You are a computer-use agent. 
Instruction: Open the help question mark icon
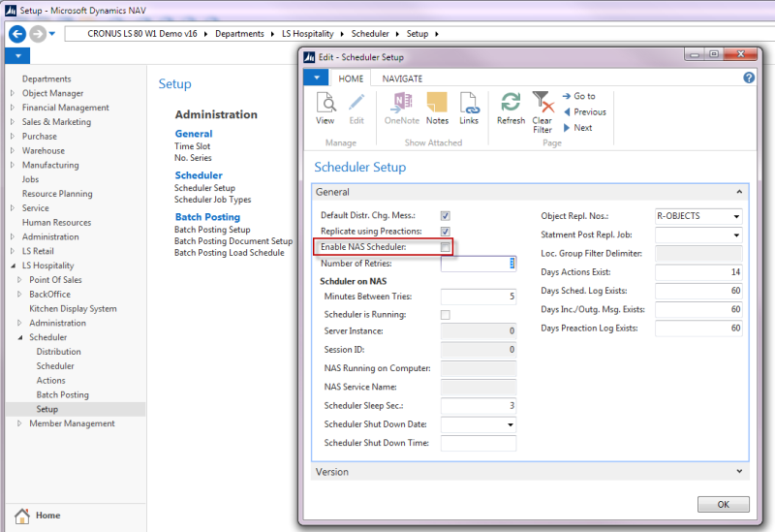click(749, 78)
